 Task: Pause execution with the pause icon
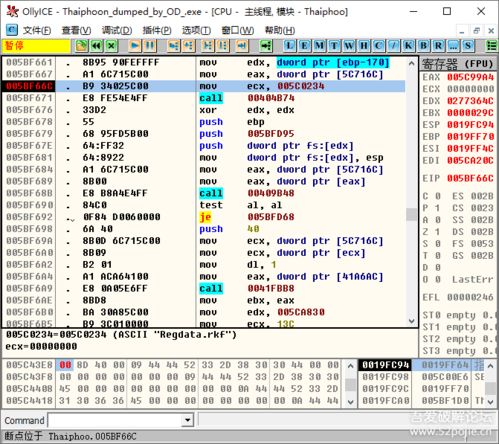coord(150,46)
